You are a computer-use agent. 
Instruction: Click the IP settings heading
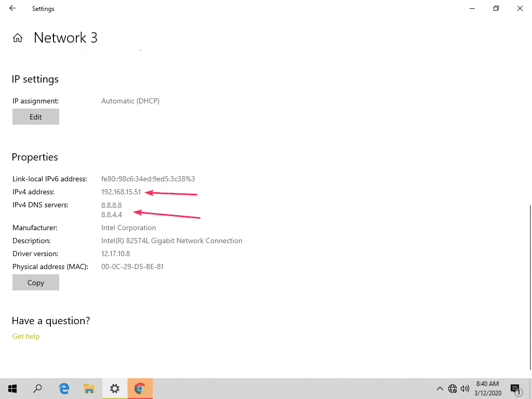35,79
